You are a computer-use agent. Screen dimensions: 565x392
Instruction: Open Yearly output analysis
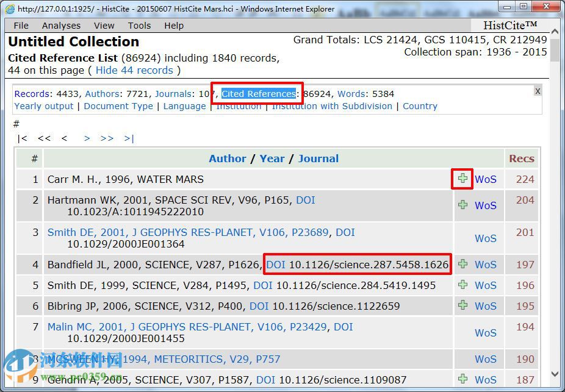[x=44, y=106]
